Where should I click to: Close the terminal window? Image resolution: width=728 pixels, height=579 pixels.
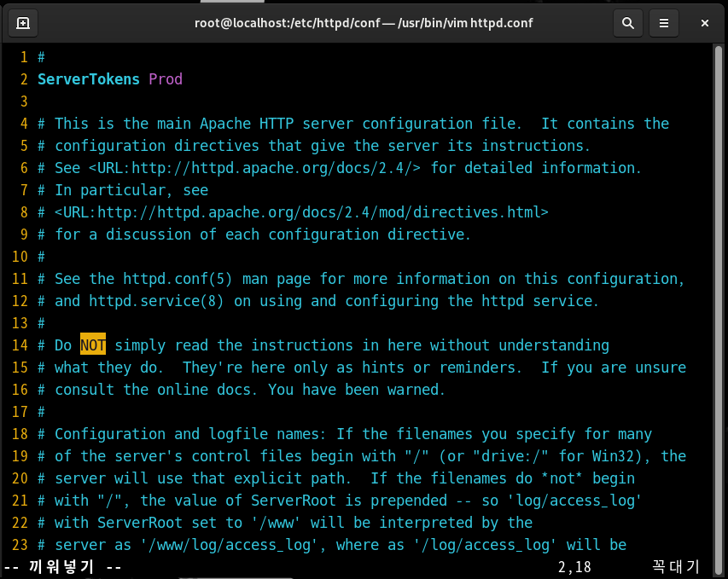pos(704,23)
